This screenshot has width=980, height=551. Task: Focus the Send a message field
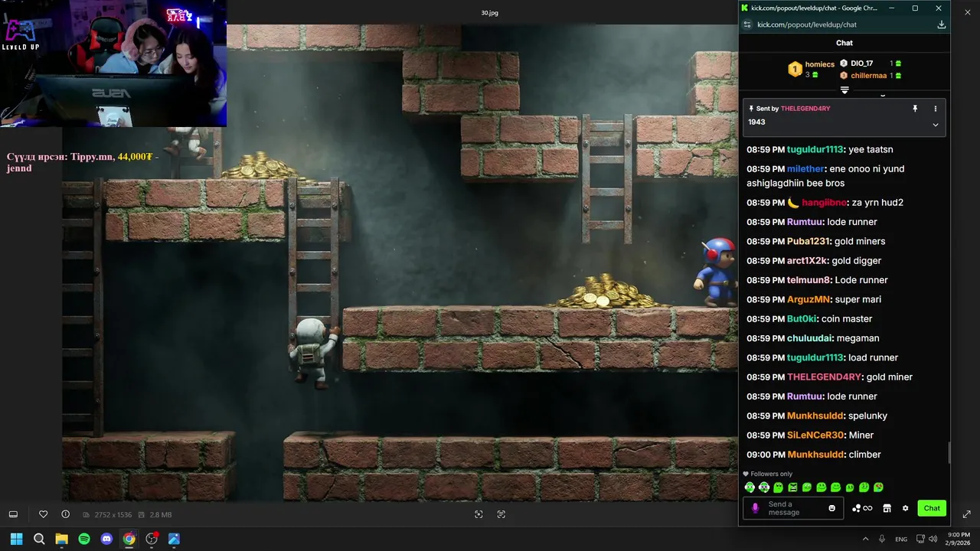click(793, 508)
